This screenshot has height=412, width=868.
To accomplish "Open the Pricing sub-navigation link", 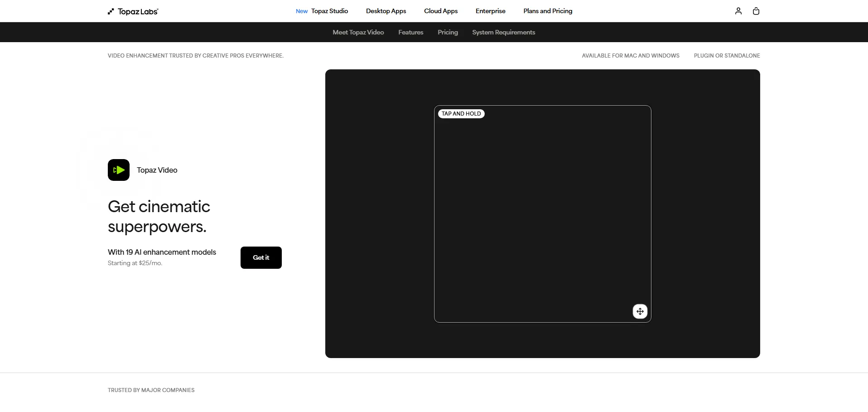I will click(448, 32).
